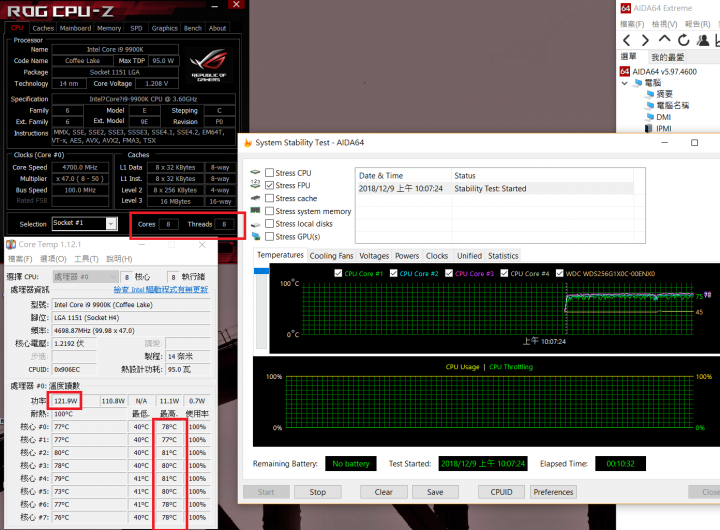Open Core Temp 選項(O) menu

coord(53,259)
